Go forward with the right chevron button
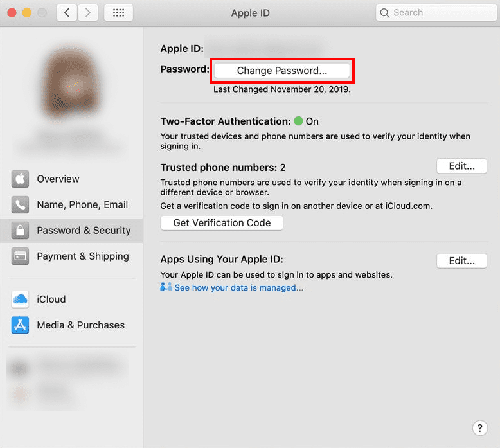 (x=87, y=13)
